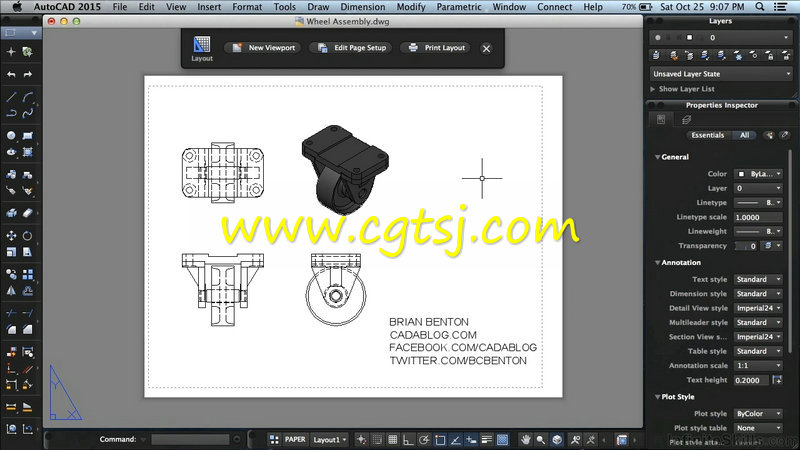Open the Layout1 dropdown

[x=330, y=439]
